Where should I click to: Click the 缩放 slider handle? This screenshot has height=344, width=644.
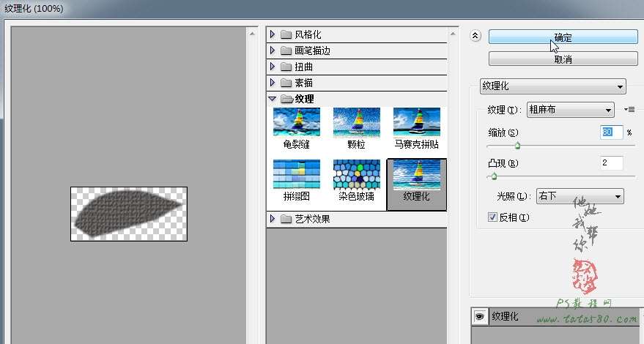click(x=517, y=146)
